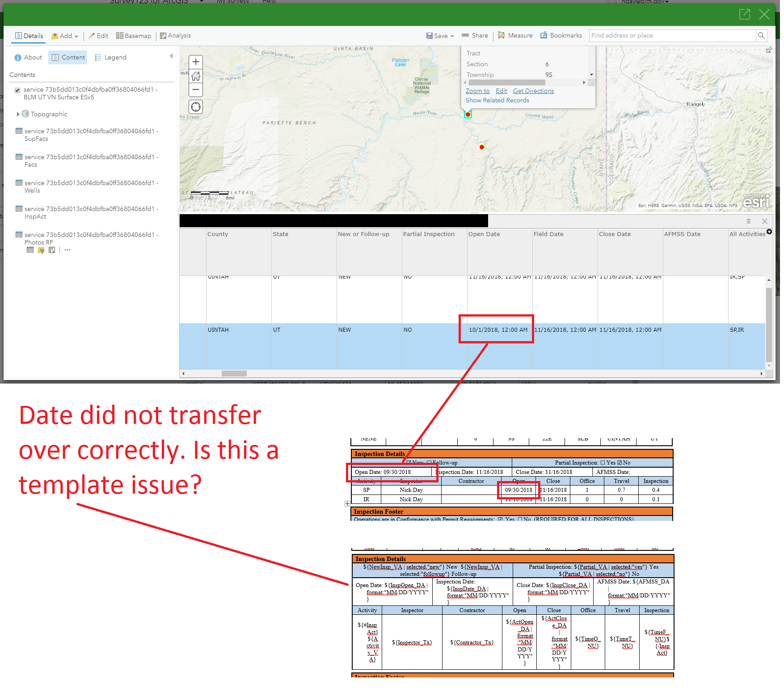Switch to the About tab
This screenshot has width=784, height=693.
tap(28, 57)
